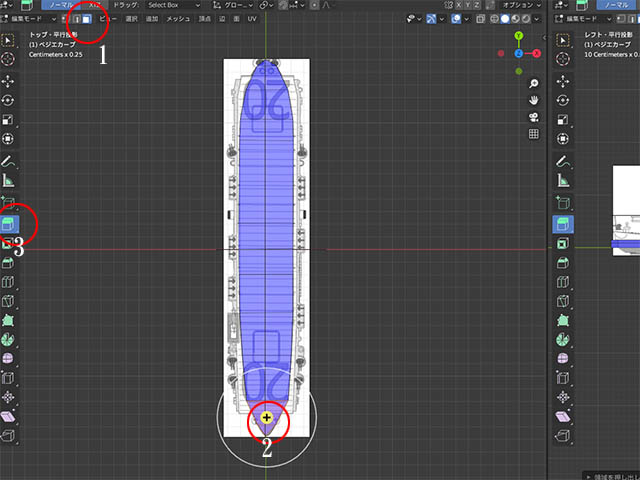Open the 編集モード mode dropdown
This screenshot has height=480, width=640.
click(32, 19)
